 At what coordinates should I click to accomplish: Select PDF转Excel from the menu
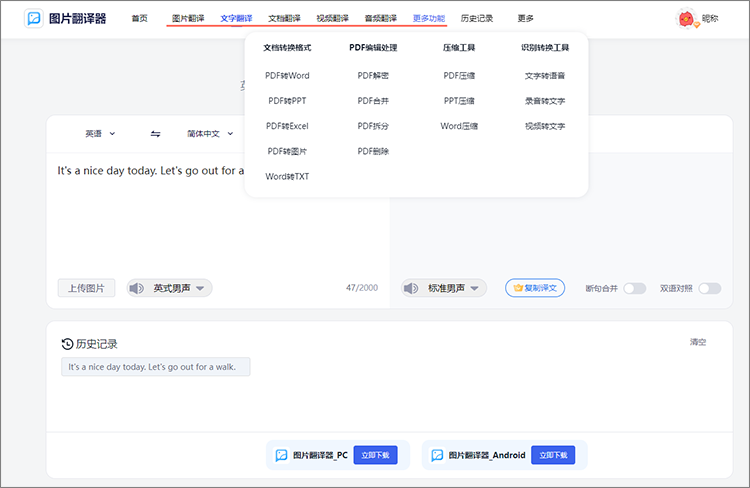click(287, 126)
